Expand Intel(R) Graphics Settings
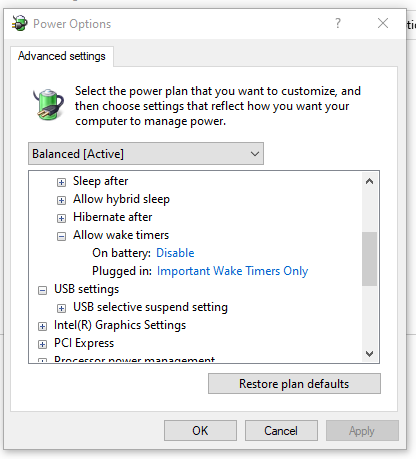The height and width of the screenshot is (459, 416). 42,326
